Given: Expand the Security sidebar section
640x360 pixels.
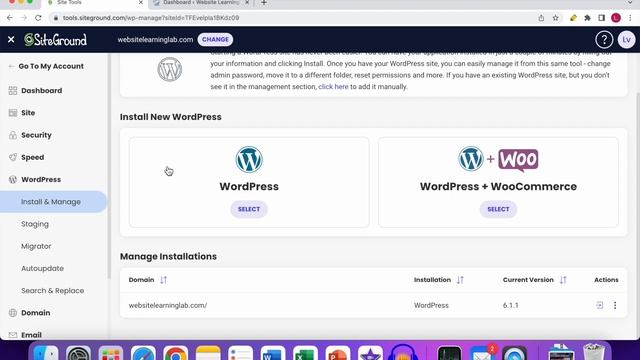Looking at the screenshot, I should [36, 135].
